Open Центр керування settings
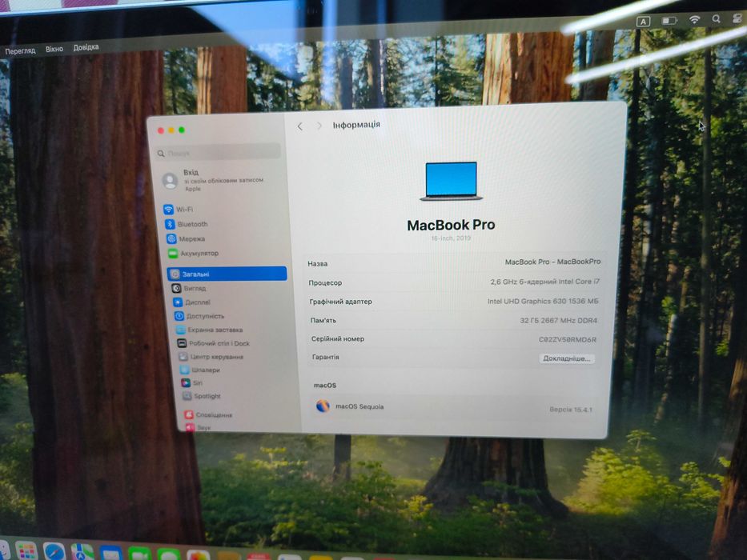 coord(211,356)
